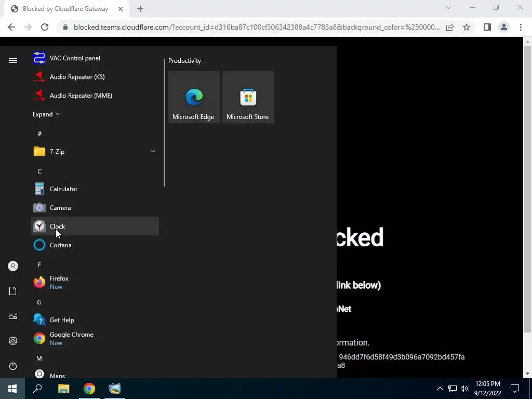Reload the blocked page in Chrome

coord(45,27)
